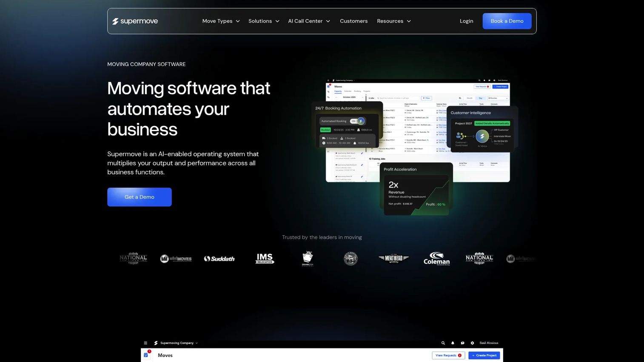Click the "Moves" heading in the bottom app preview
This screenshot has width=644, height=362.
pos(165,355)
